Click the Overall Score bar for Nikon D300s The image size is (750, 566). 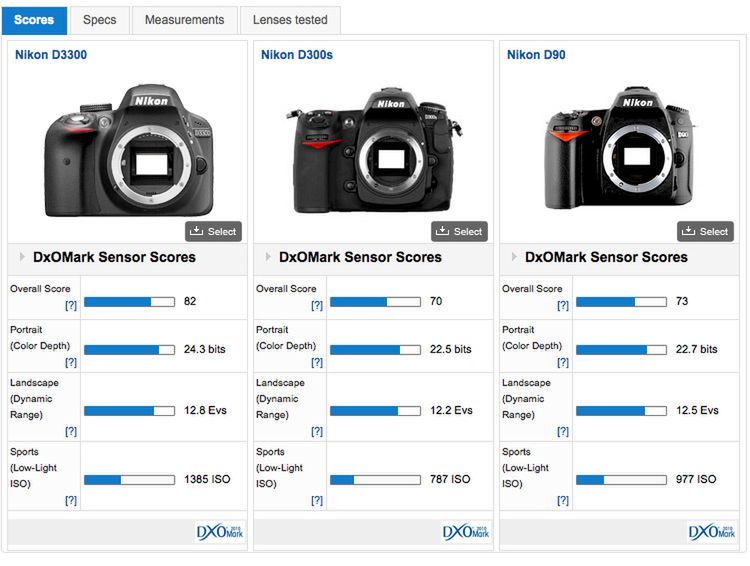[375, 302]
